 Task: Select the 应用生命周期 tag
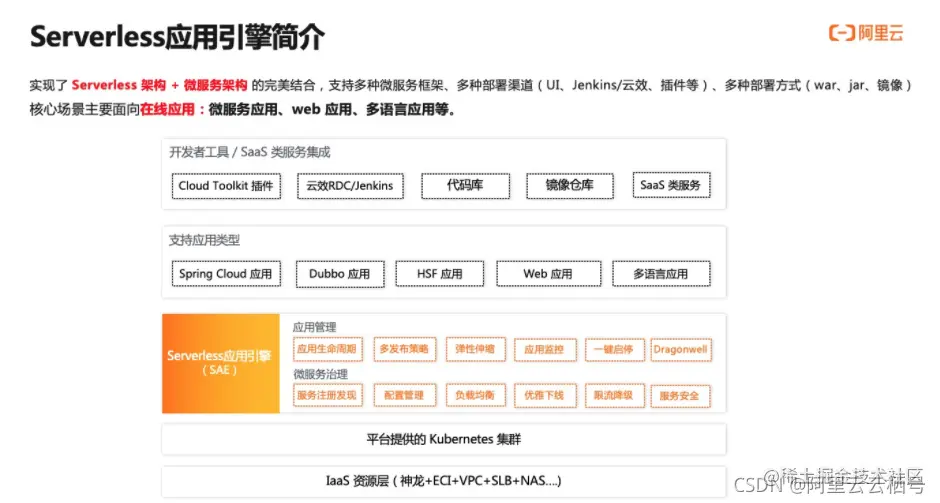point(327,350)
